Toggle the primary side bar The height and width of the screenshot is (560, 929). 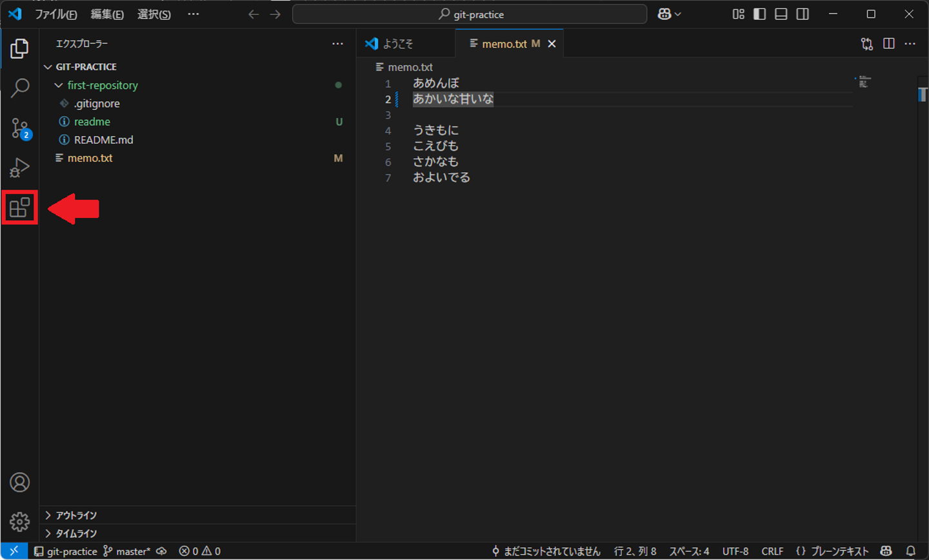(x=760, y=14)
